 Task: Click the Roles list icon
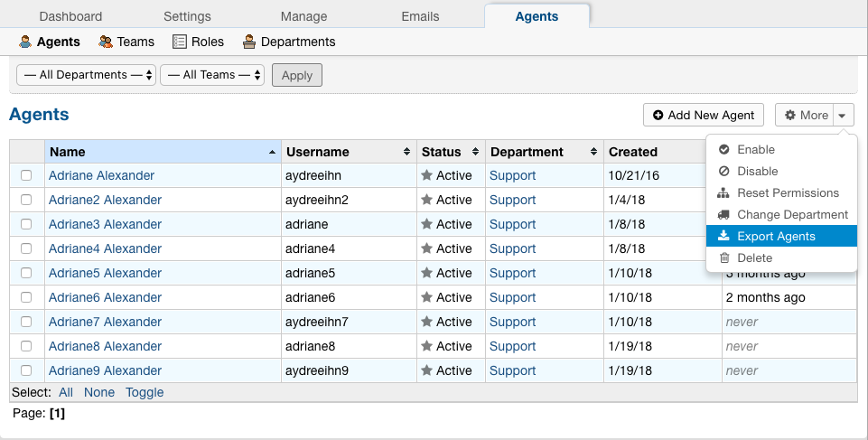click(x=180, y=42)
